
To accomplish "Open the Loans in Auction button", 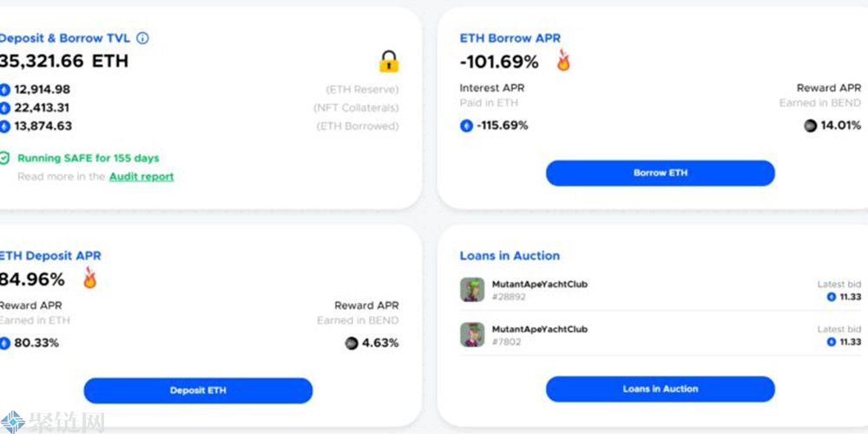I will coord(661,389).
